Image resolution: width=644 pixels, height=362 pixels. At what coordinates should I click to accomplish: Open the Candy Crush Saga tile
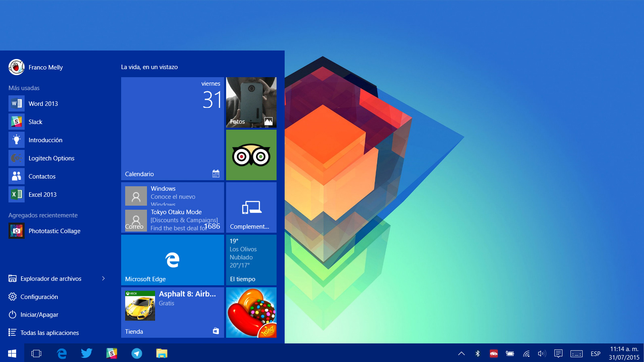coord(251,312)
